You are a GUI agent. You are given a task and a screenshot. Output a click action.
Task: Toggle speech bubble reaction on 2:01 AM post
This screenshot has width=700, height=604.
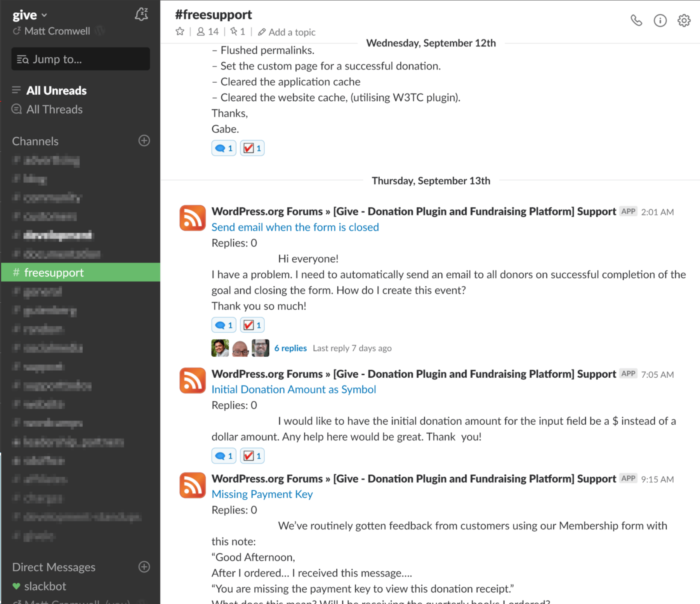coord(224,325)
